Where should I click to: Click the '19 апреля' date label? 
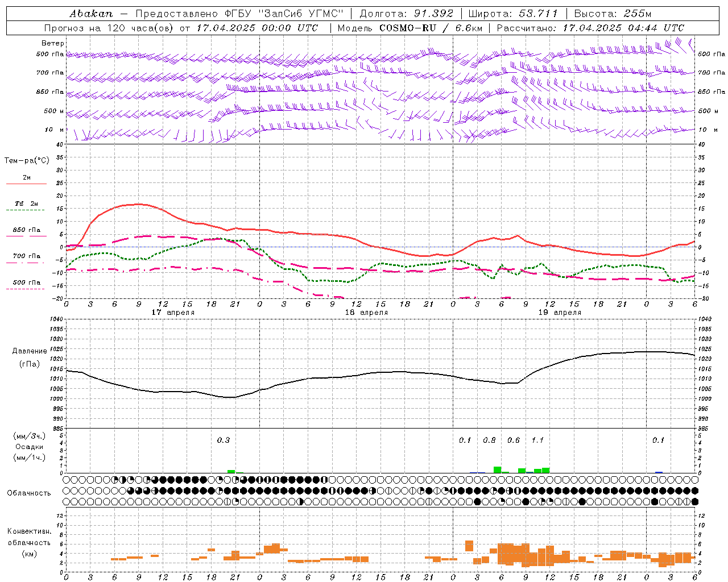560,313
